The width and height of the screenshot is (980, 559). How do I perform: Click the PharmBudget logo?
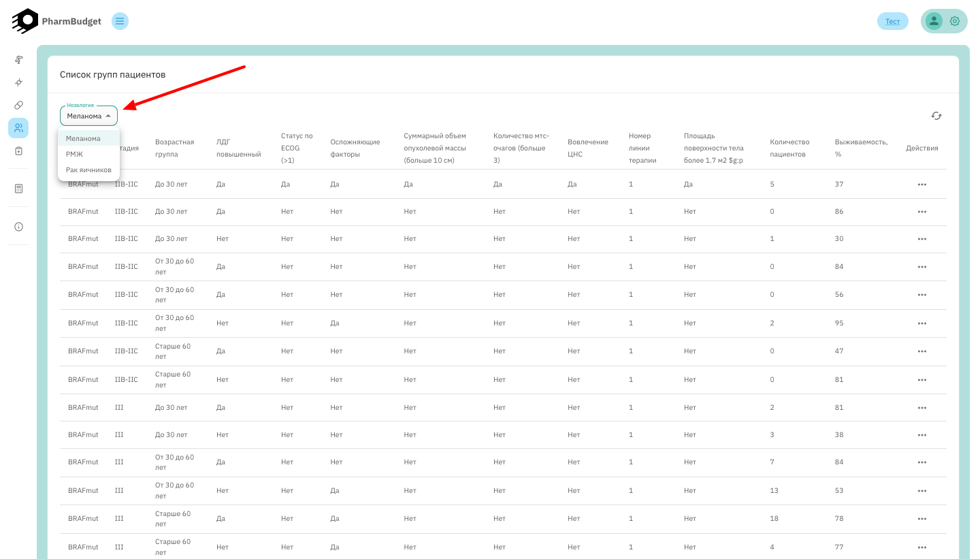[56, 21]
